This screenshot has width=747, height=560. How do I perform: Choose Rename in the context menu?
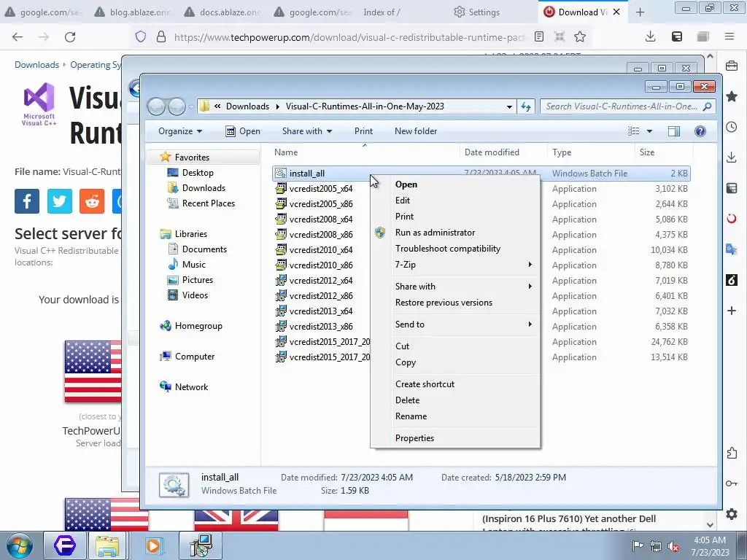411,416
